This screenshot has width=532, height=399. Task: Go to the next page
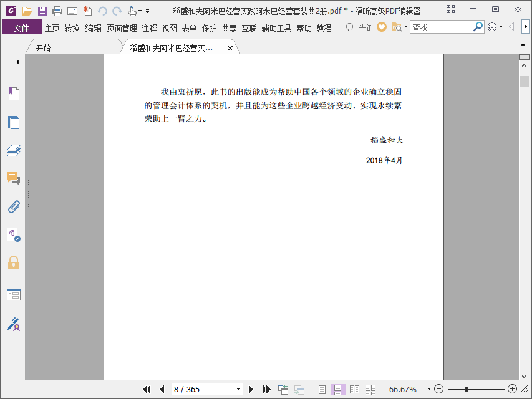coord(251,389)
